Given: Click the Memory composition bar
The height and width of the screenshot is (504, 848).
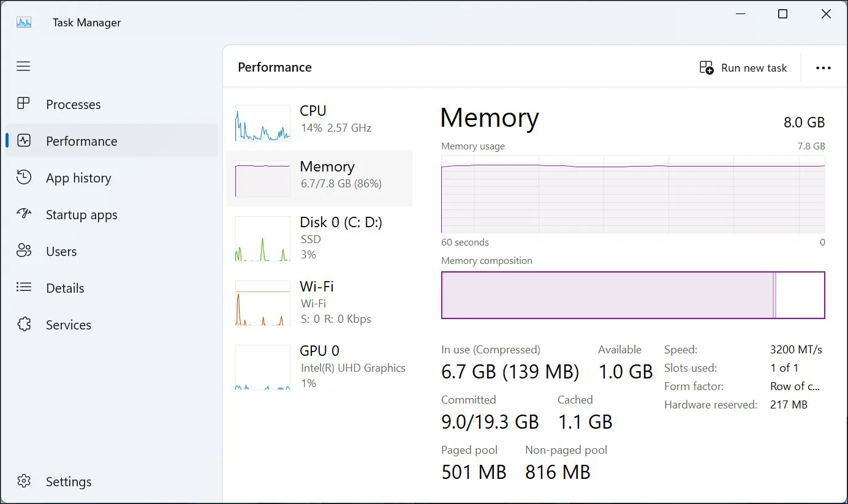Looking at the screenshot, I should point(632,295).
